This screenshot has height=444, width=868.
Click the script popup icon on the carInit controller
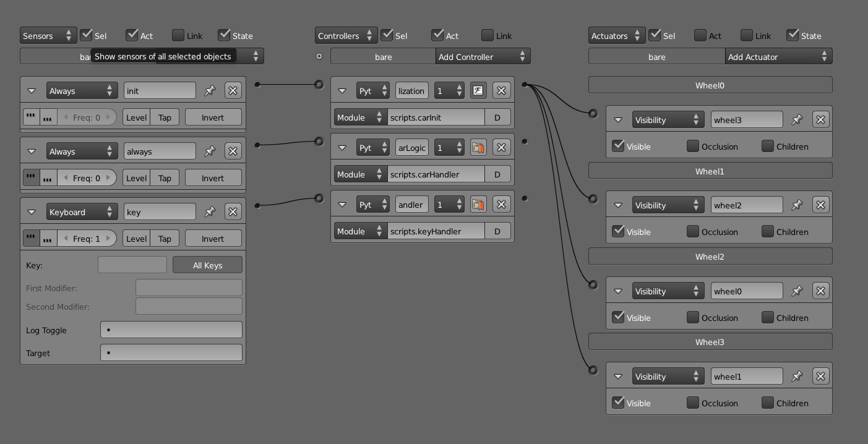(x=478, y=90)
